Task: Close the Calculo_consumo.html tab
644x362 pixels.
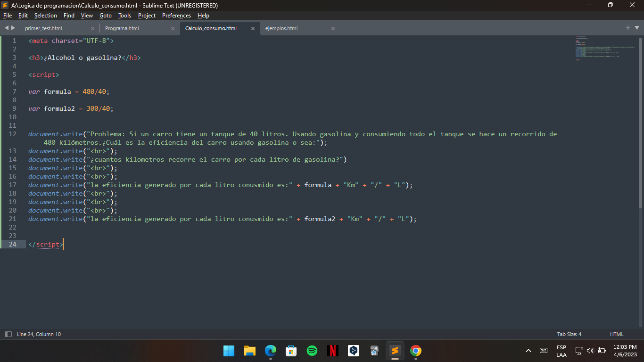Action: (x=253, y=28)
